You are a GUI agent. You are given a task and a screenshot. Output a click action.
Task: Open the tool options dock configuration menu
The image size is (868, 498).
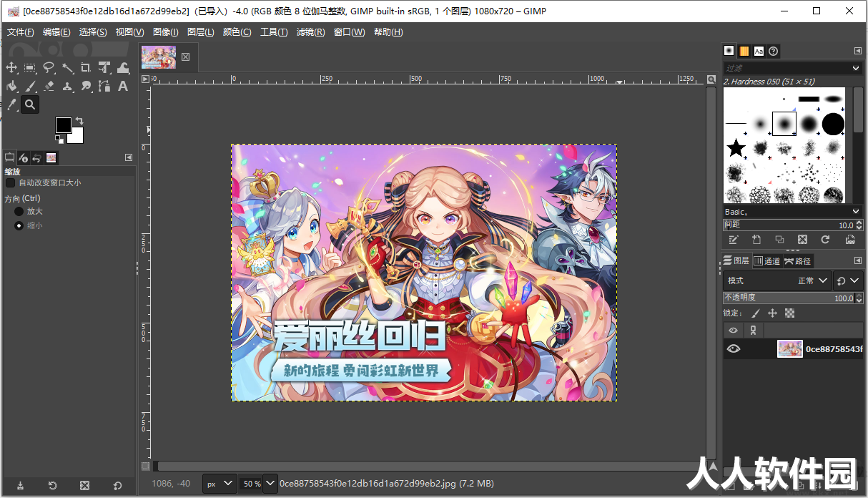(x=129, y=157)
